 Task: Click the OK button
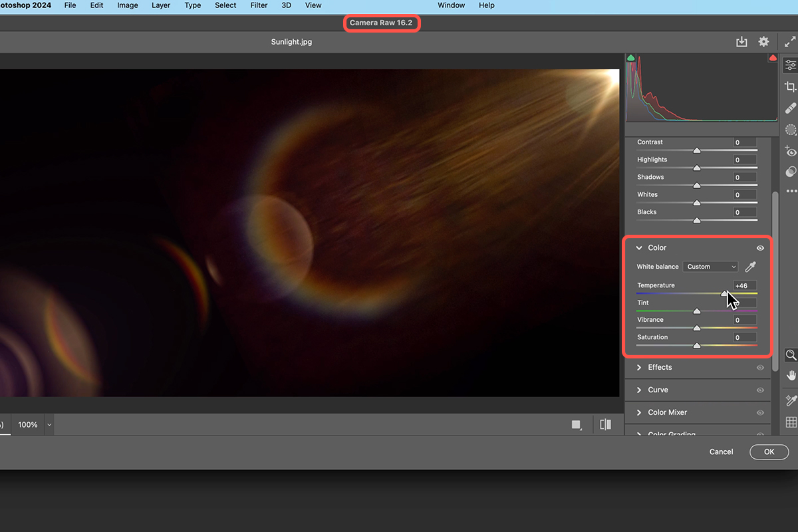tap(769, 452)
